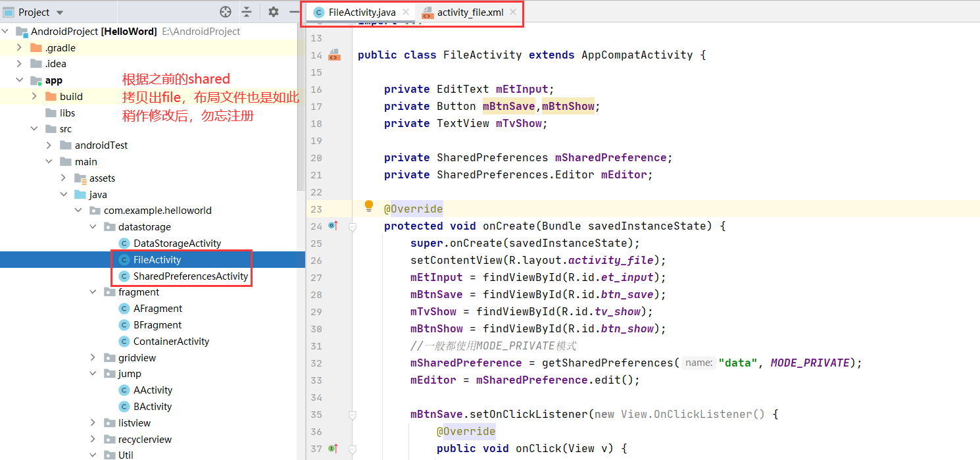Image resolution: width=980 pixels, height=460 pixels.
Task: Select FileActivity in the project tree
Action: (x=157, y=260)
